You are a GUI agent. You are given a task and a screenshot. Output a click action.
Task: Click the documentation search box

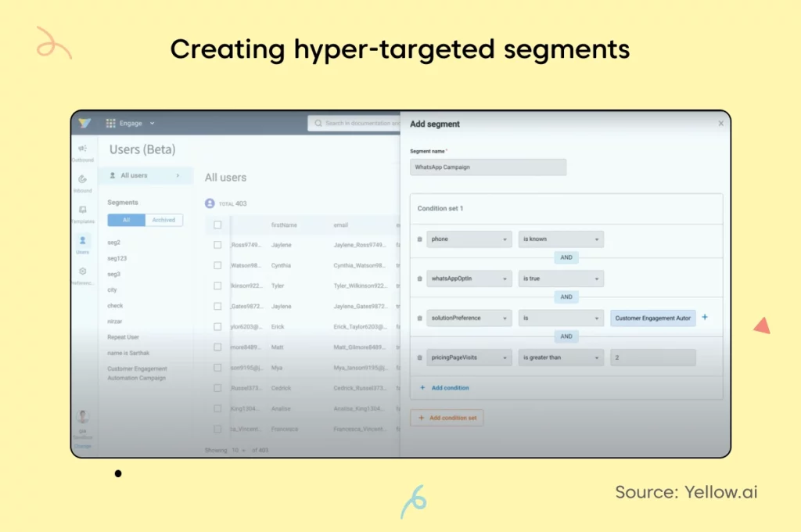coord(354,123)
